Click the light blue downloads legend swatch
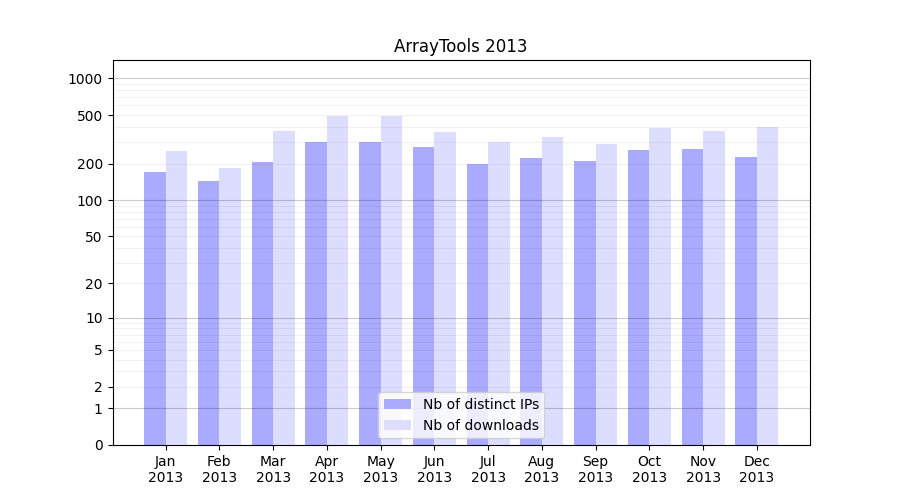 click(x=397, y=425)
